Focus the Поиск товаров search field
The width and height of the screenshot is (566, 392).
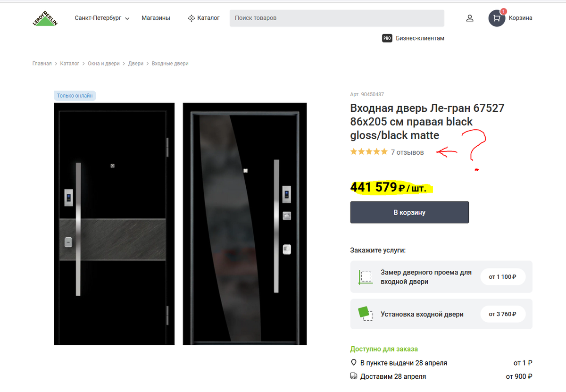click(x=337, y=18)
